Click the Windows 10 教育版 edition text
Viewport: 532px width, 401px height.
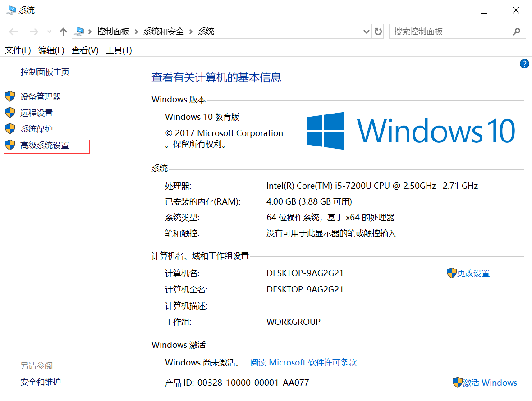point(202,117)
